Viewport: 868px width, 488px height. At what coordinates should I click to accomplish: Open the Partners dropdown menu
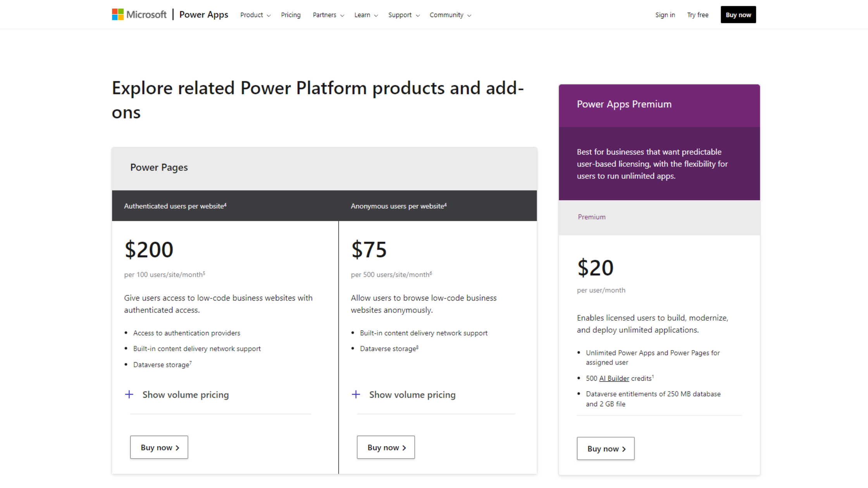coord(328,15)
